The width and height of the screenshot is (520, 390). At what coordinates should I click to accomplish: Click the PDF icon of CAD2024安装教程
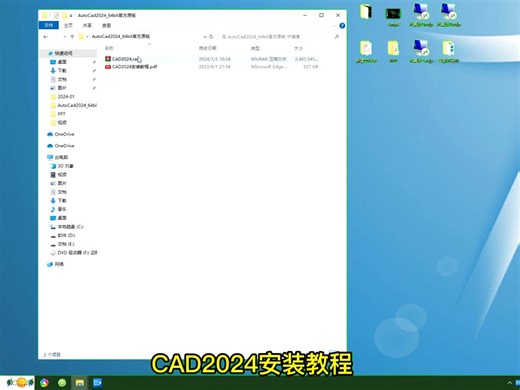pyautogui.click(x=108, y=67)
